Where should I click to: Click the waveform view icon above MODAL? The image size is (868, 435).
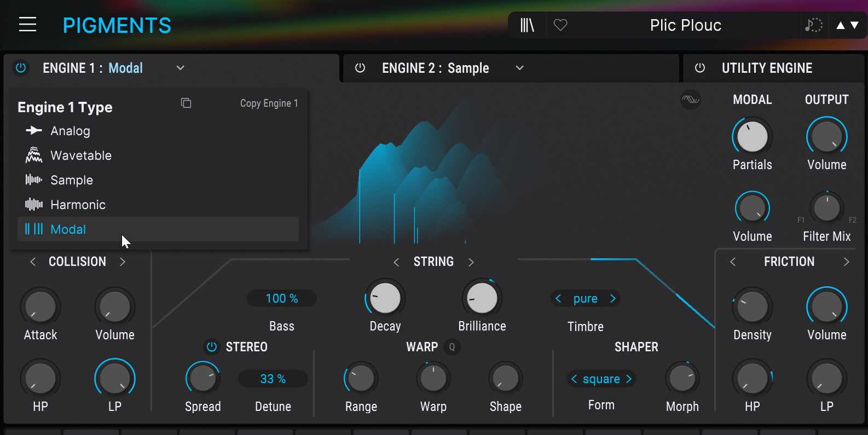(x=691, y=100)
